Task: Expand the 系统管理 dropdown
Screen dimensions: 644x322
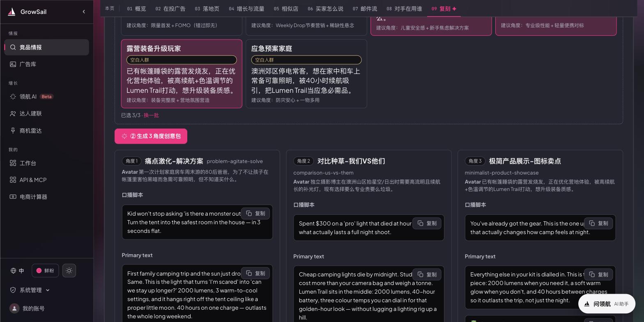Action: pos(30,290)
